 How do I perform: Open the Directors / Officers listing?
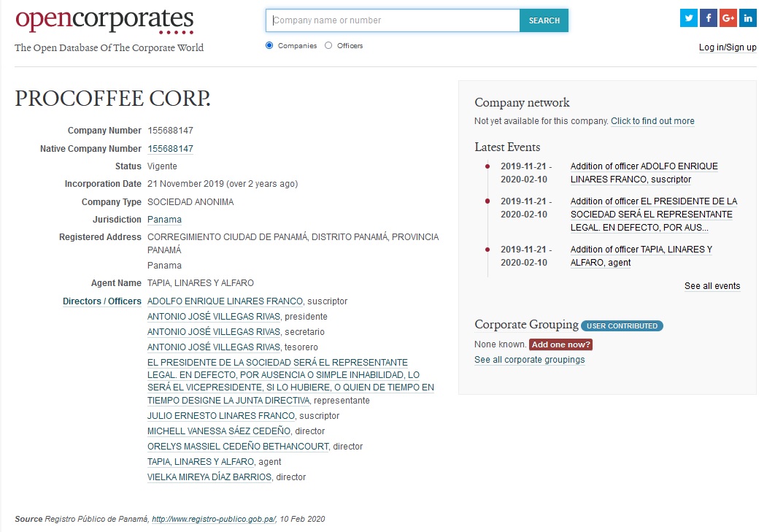(x=101, y=301)
